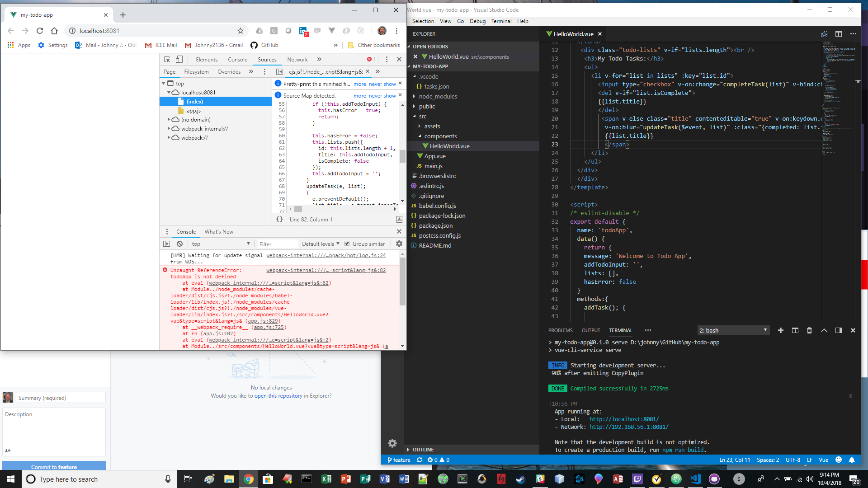Screen dimensions: 868x488
Task: Click the pretty-print braces icon
Action: (x=280, y=219)
